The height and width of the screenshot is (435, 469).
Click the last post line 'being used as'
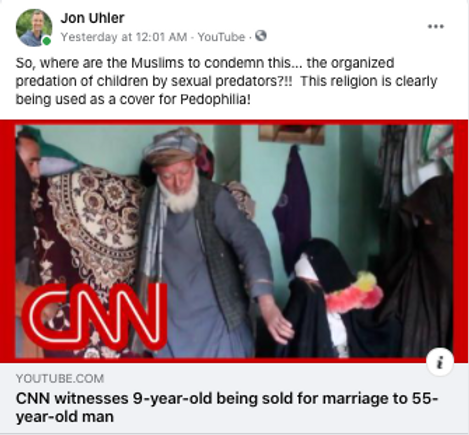tap(133, 99)
